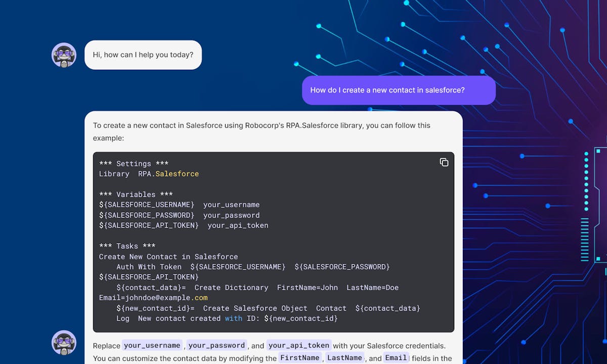Click the 'Library RPA.Salesforce' code line

coord(149,174)
